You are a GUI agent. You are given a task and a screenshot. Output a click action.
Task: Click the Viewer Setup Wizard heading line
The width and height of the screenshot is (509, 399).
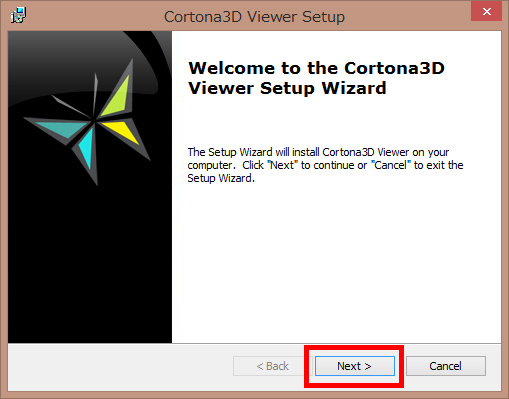[287, 88]
